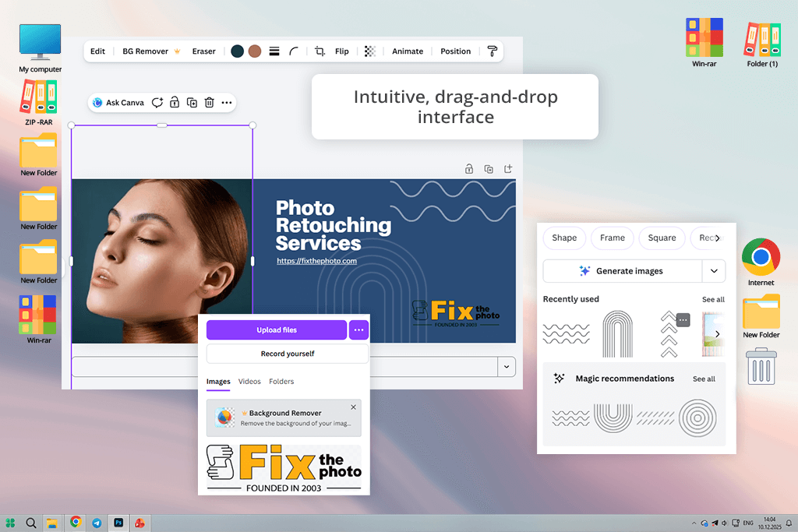Open the line weight (border style) icon
Viewport: 798px width, 532px height.
tap(274, 51)
